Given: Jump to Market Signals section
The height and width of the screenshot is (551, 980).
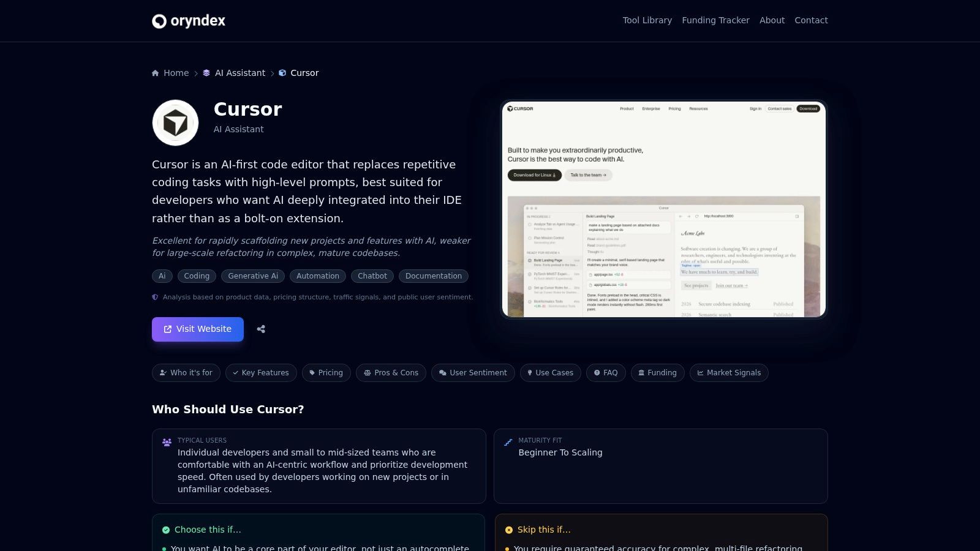Looking at the screenshot, I should point(729,373).
